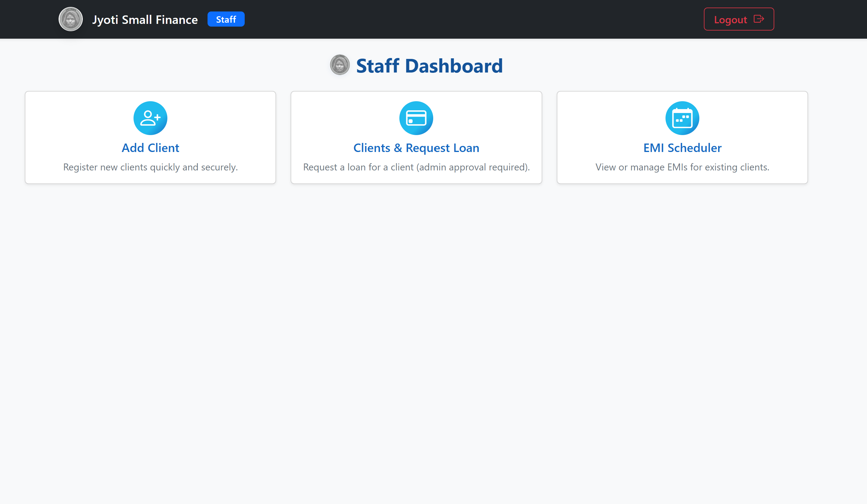Image resolution: width=867 pixels, height=504 pixels.
Task: Click the Staff Dashboard heading text
Action: (x=429, y=66)
